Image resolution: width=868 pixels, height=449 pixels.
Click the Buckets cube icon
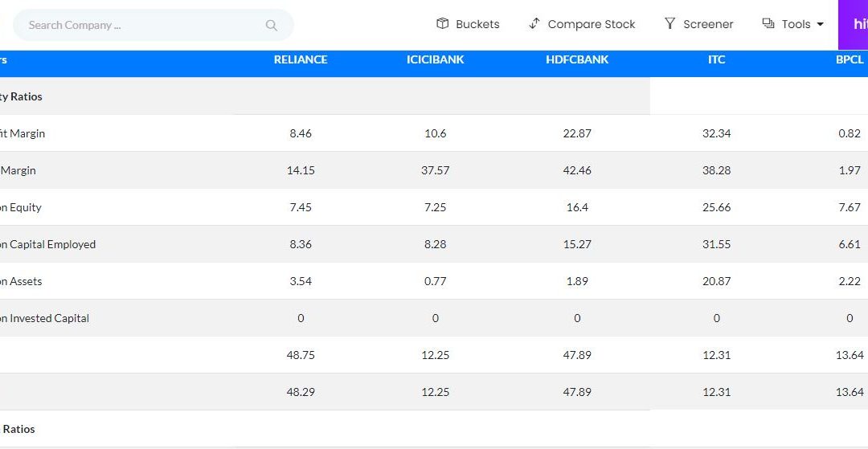[442, 23]
